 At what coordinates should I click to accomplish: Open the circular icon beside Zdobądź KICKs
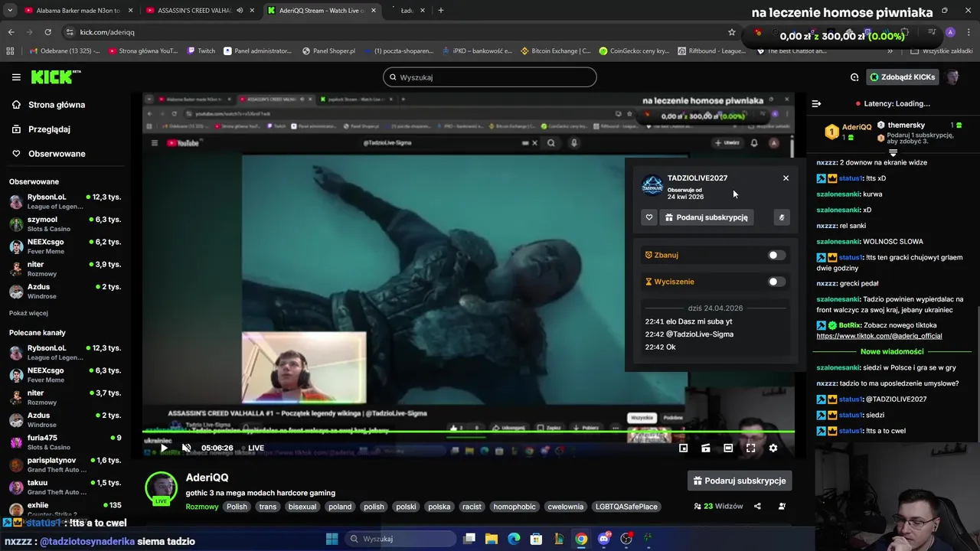(x=854, y=77)
